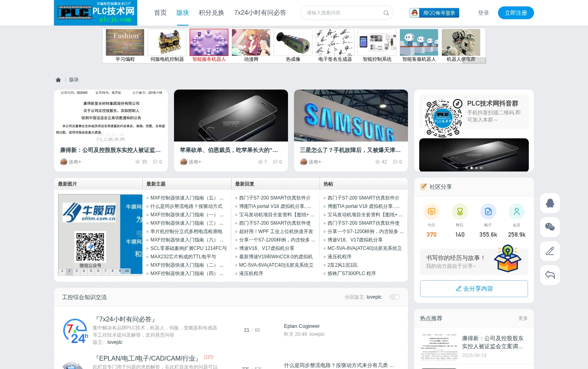Click the home breadcrumb icon
Screen dimensions: 588x369
pos(58,80)
